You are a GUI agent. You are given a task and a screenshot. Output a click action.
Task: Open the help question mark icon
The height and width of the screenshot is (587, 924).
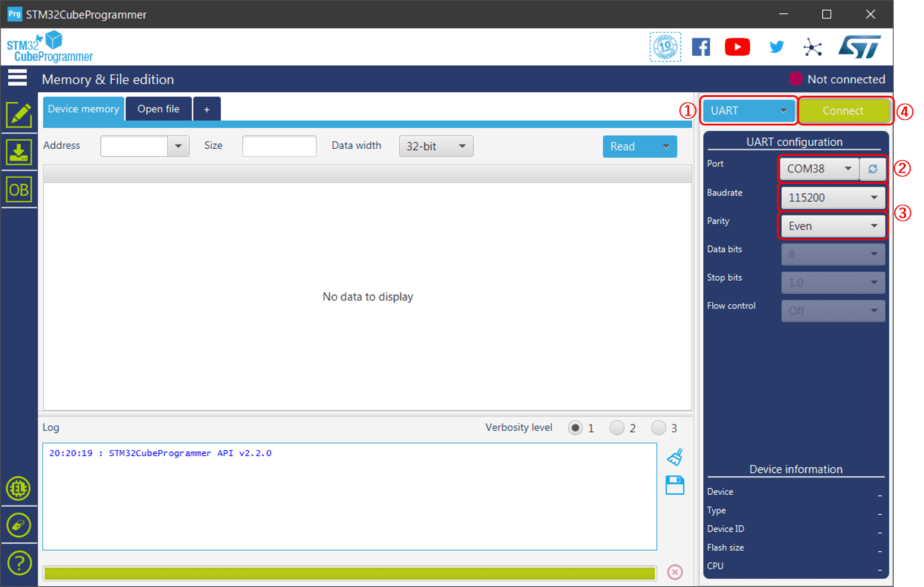(x=19, y=562)
